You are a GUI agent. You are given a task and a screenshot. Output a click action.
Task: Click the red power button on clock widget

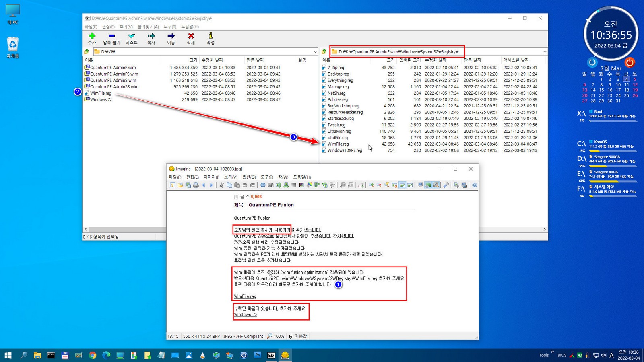pyautogui.click(x=630, y=62)
